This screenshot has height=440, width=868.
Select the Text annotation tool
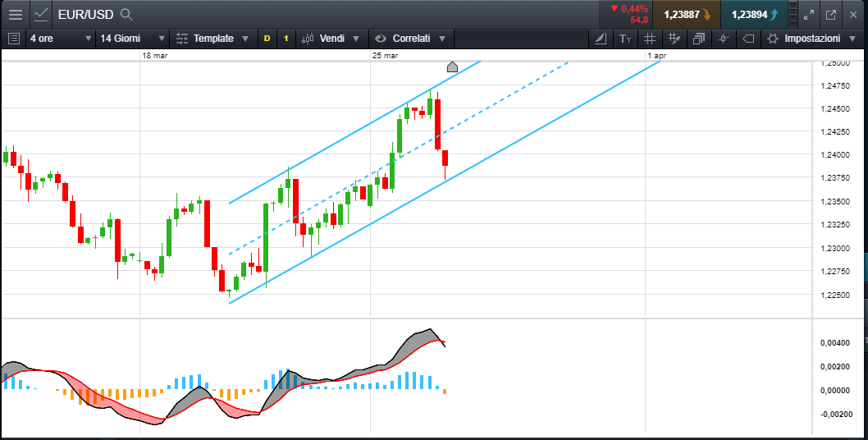625,39
